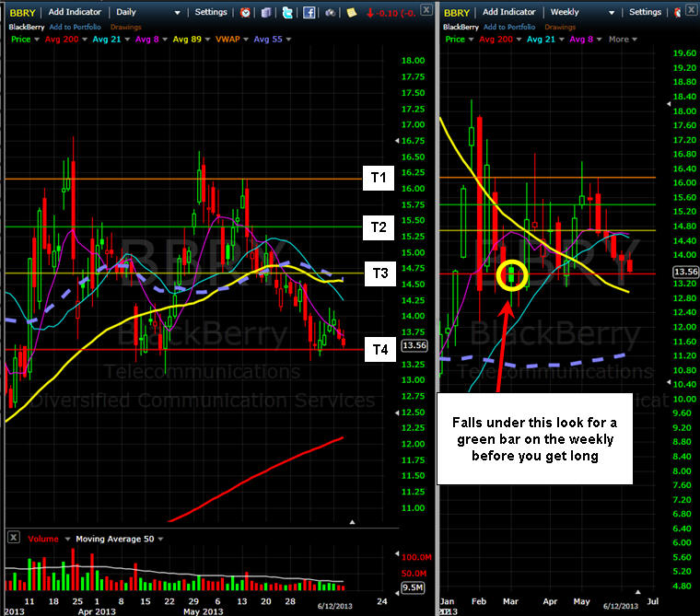Click the T1 price level label
Viewport: 700px width, 616px height.
click(x=379, y=180)
